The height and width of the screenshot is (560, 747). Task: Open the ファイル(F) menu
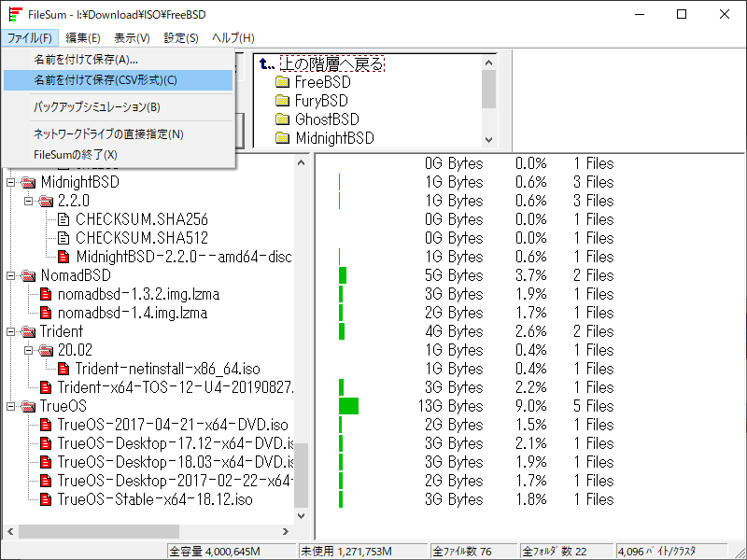click(x=30, y=37)
